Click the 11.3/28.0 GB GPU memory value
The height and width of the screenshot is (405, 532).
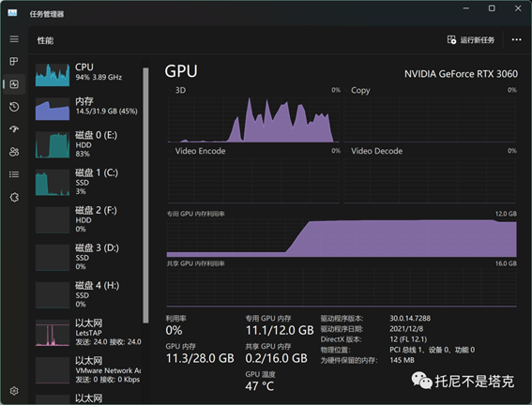click(x=200, y=358)
